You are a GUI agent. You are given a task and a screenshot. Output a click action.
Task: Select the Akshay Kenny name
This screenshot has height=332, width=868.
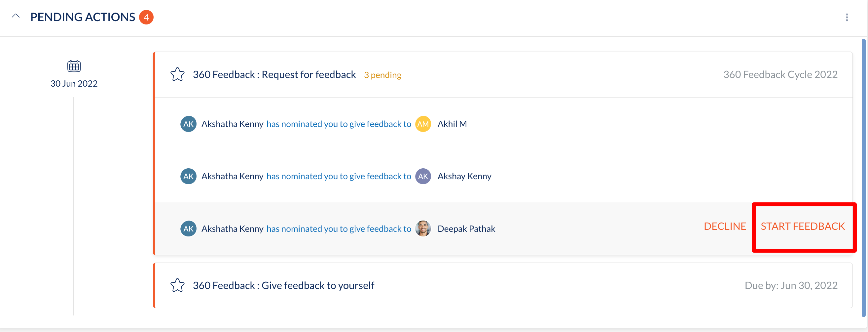464,176
